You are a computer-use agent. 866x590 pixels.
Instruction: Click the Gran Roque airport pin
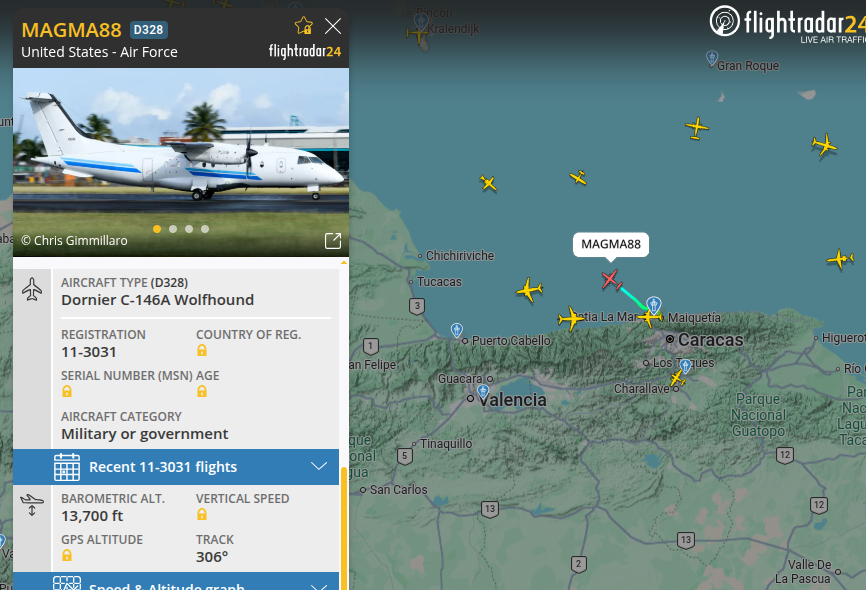pyautogui.click(x=712, y=57)
